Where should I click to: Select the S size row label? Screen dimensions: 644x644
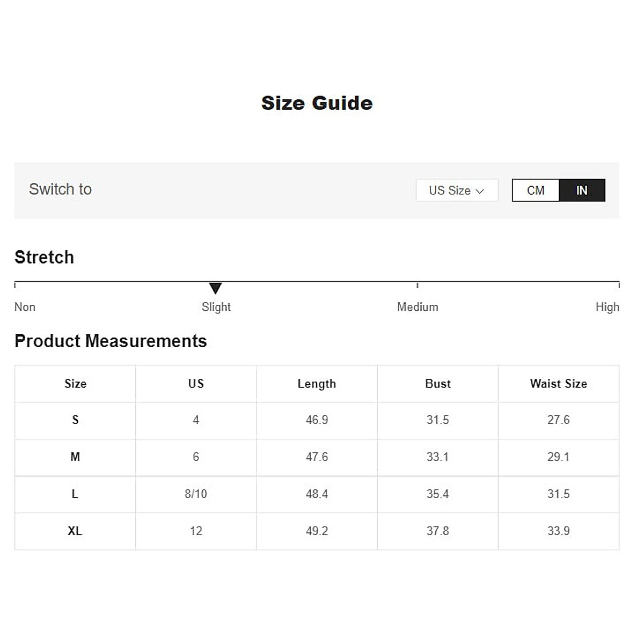[x=75, y=420]
